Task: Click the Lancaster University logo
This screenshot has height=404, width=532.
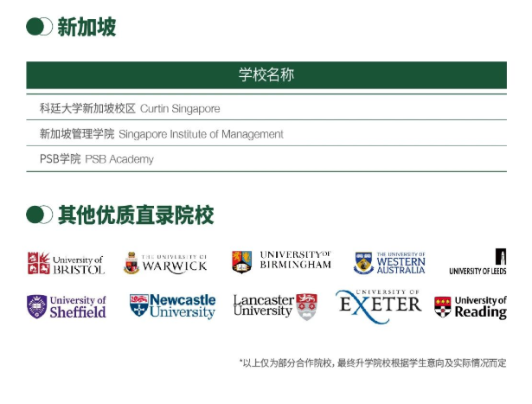Action: [x=275, y=306]
